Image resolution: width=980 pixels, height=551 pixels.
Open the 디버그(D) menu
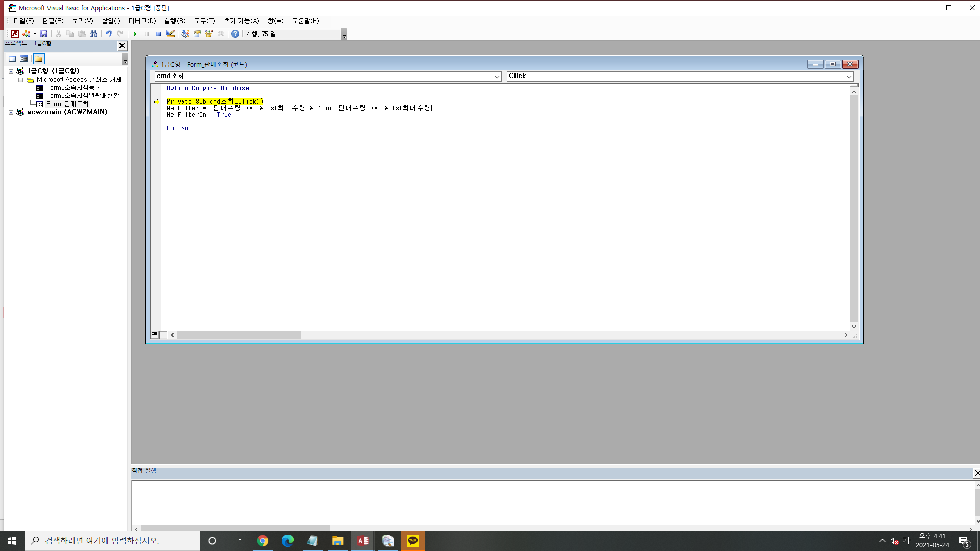(x=142, y=21)
